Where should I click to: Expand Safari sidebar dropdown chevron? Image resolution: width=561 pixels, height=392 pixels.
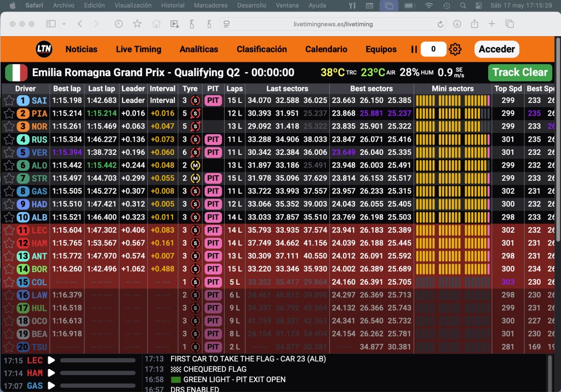tap(64, 24)
